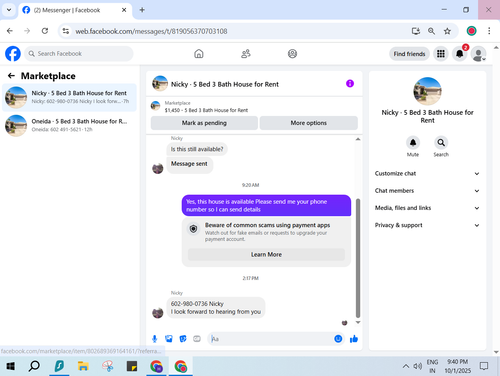Open the notifications bell in top bar
Viewport: 500px width, 376px height.
[460, 54]
